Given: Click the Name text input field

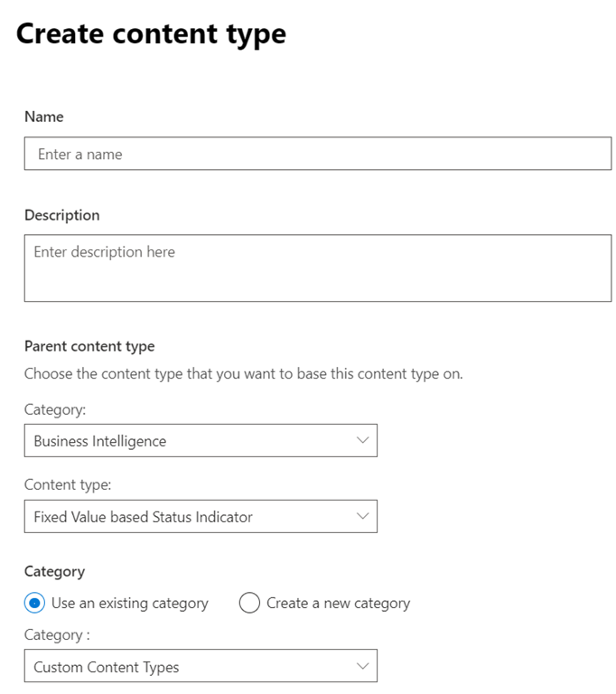Looking at the screenshot, I should coord(317,154).
